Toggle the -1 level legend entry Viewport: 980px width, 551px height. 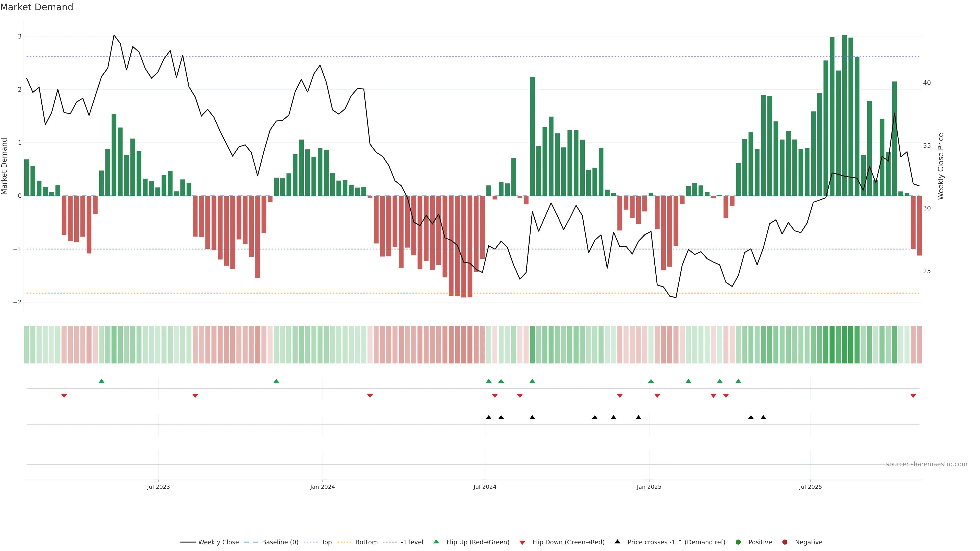(412, 542)
